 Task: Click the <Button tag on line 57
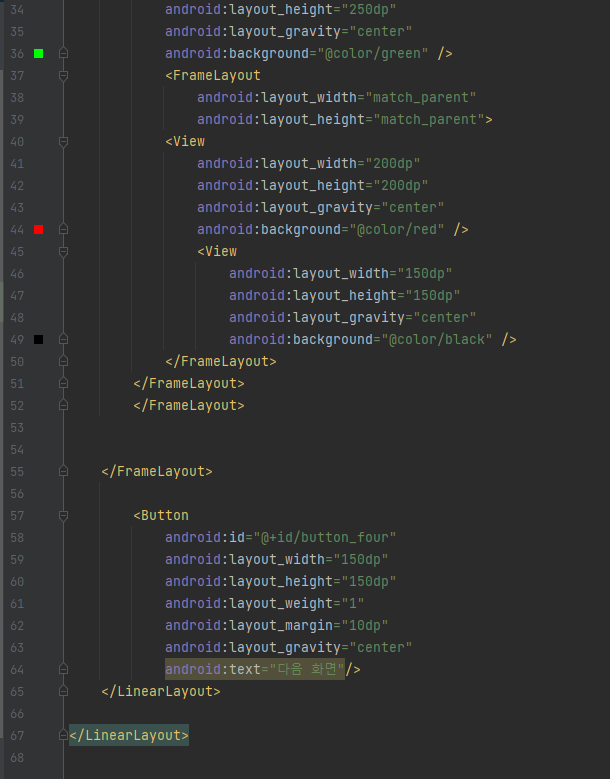[x=161, y=516]
